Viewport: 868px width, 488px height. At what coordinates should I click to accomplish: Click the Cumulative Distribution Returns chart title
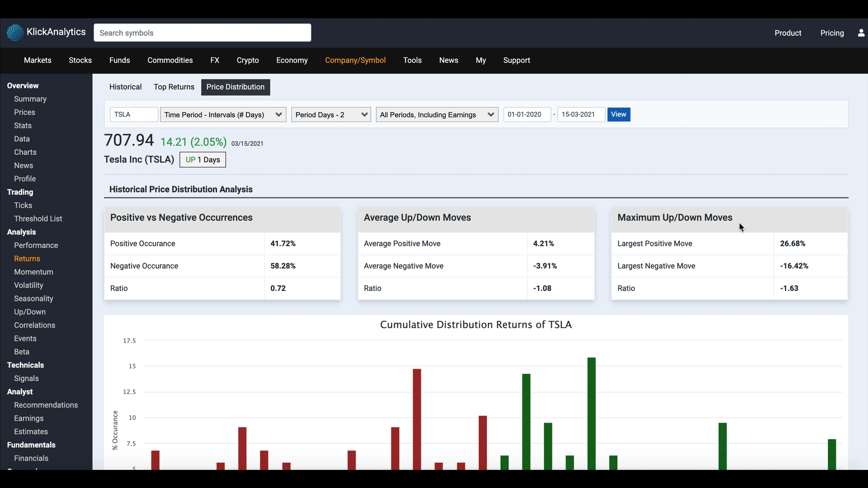coord(476,325)
